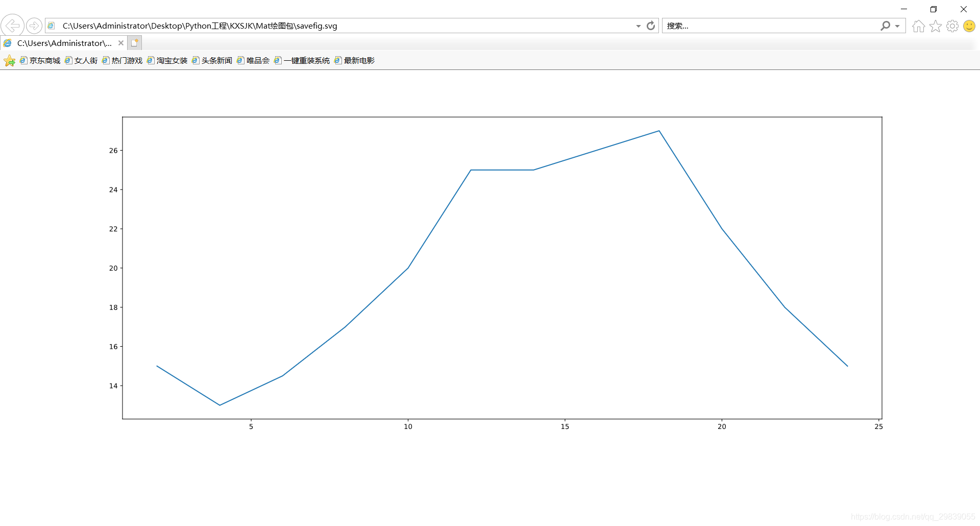This screenshot has width=980, height=526.
Task: Click the y-axis label 14
Action: tap(113, 386)
